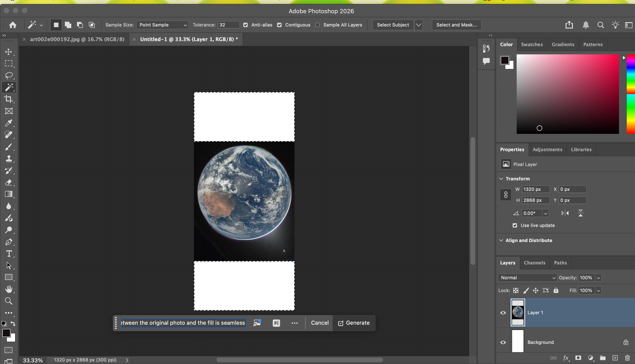Choose the Clone Stamp tool
Screen dimensions: 635x364
click(9, 158)
